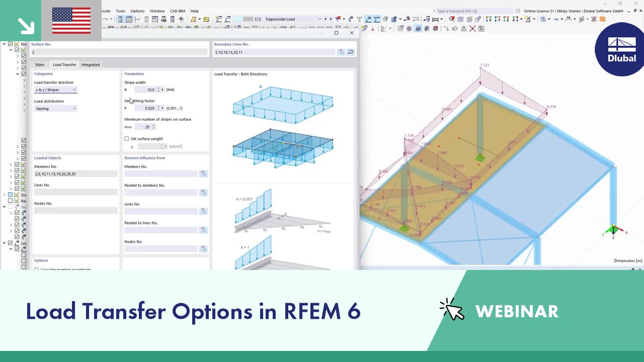Switch to the Main tab of the dialog
644x362 pixels.
point(40,64)
